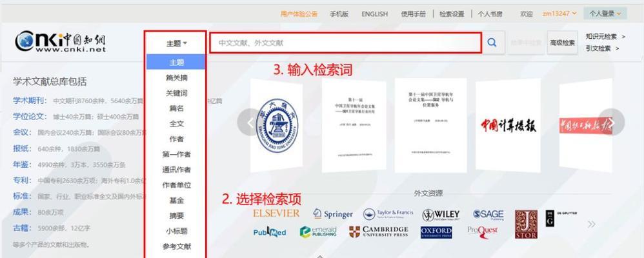Viewport: 644px width, 258px height.
Task: Open 知识元检索 link
Action: [605, 37]
